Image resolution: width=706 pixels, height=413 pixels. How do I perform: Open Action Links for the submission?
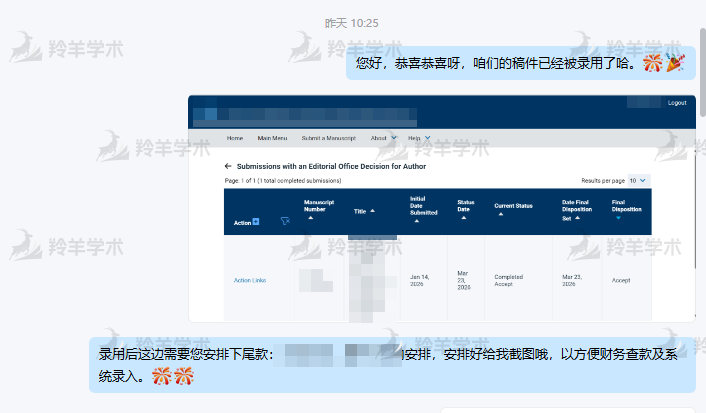(250, 280)
